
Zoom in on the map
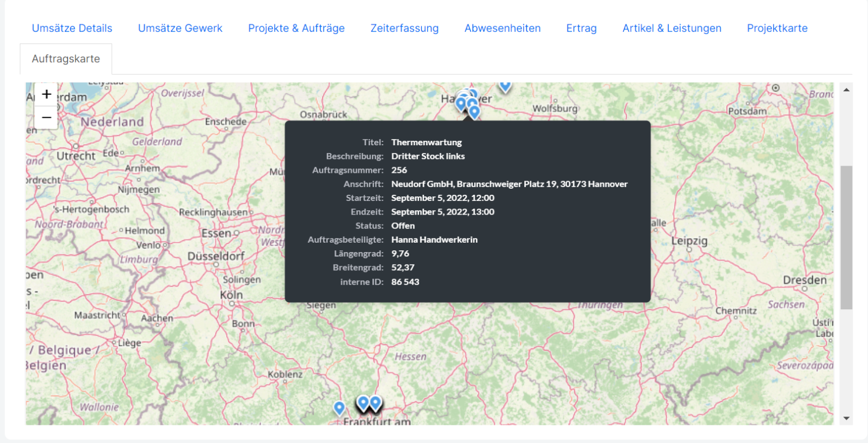pyautogui.click(x=46, y=94)
